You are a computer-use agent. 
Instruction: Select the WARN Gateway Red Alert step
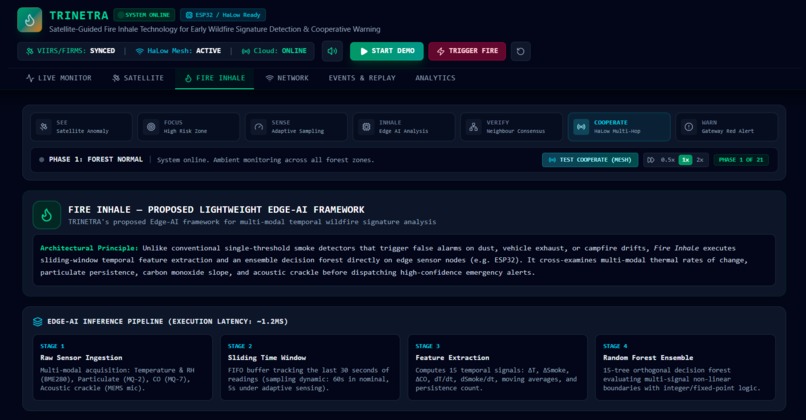click(726, 126)
